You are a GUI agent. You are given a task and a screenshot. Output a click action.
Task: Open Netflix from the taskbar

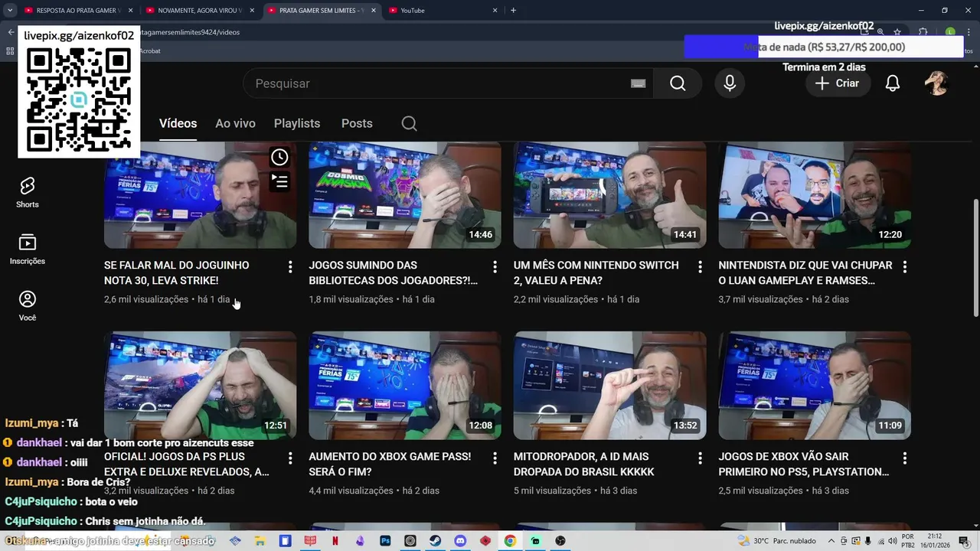coord(335,541)
